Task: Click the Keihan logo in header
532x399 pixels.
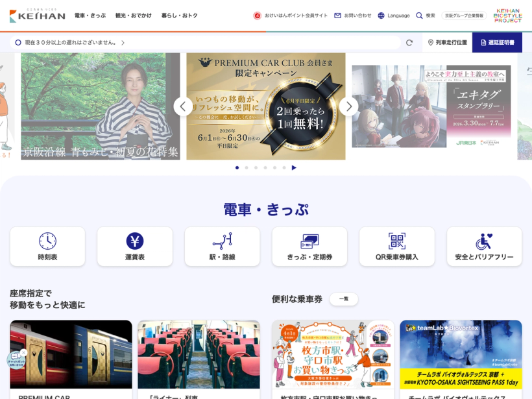Action: [x=38, y=16]
